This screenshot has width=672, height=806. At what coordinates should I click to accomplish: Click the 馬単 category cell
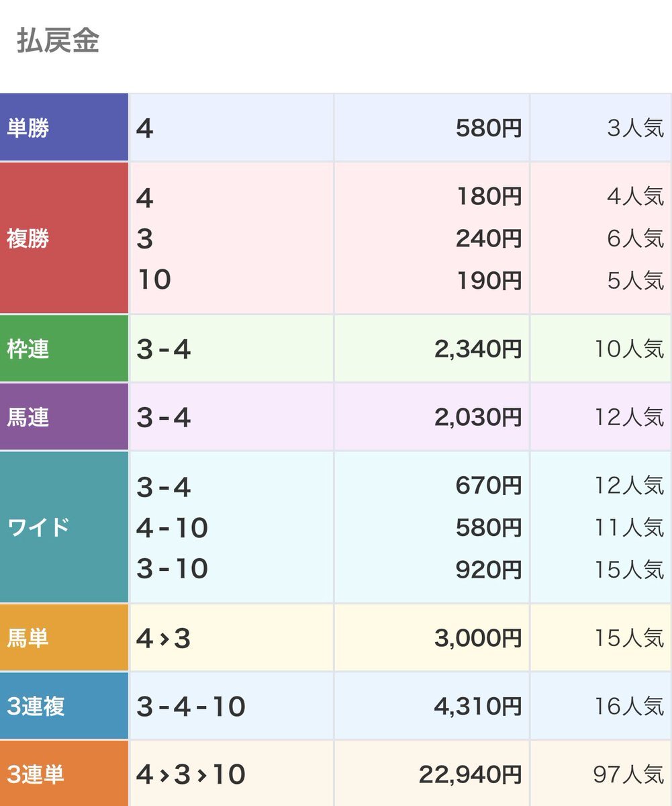click(64, 637)
